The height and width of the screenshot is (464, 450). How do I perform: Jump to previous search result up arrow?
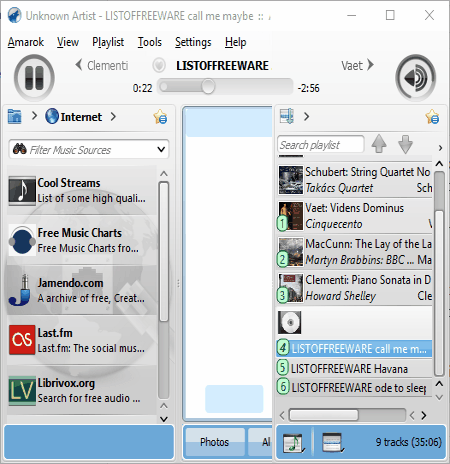click(379, 144)
